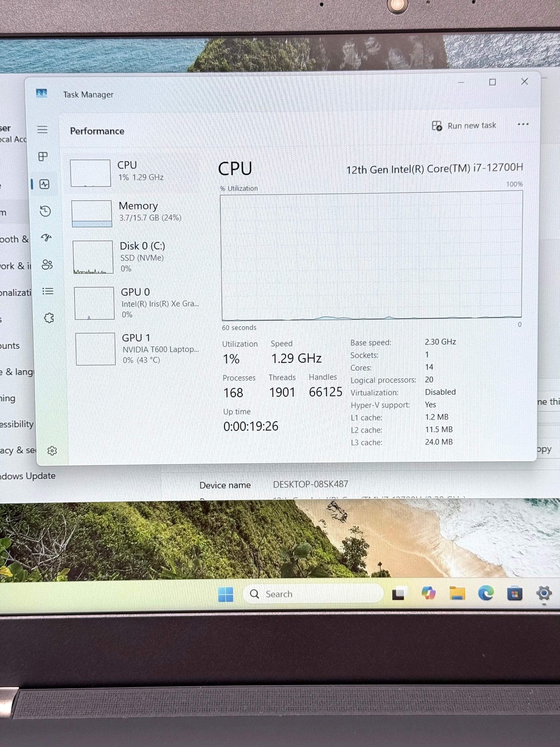
Task: Open the three-dot more options menu
Action: [x=523, y=124]
